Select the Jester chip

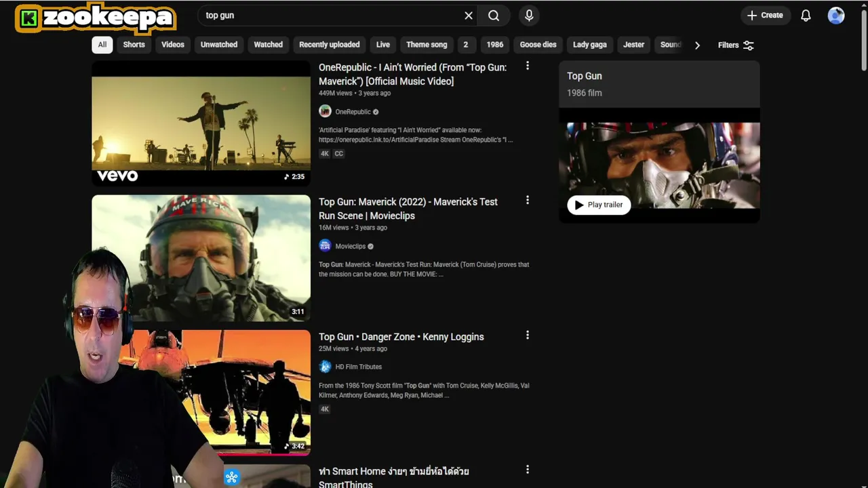pos(633,45)
